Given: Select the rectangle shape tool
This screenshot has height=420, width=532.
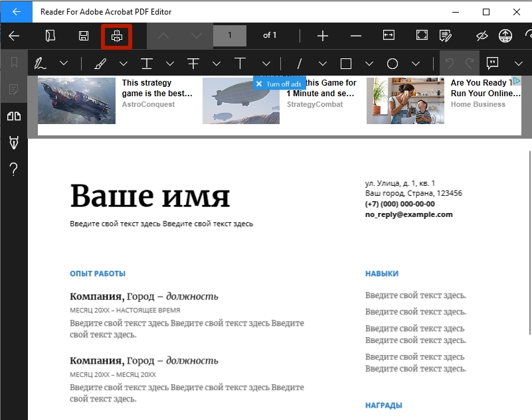Looking at the screenshot, I should (x=346, y=64).
